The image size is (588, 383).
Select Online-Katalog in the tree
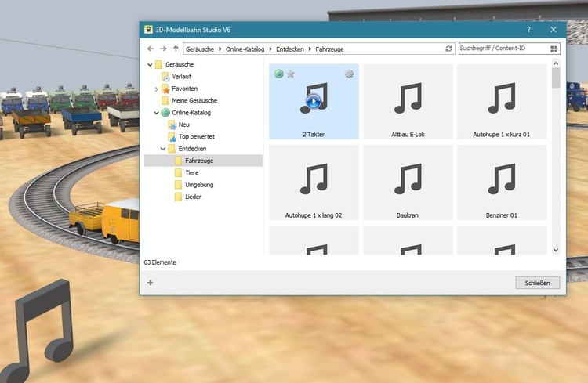pyautogui.click(x=186, y=113)
